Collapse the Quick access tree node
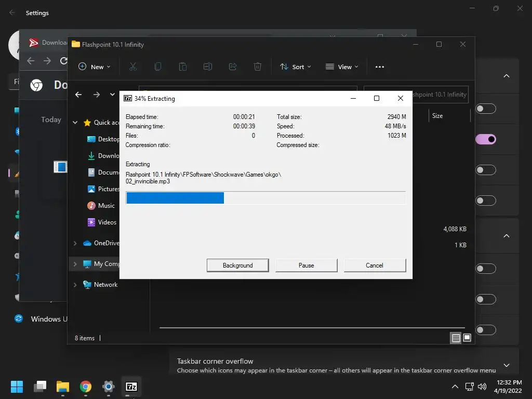The image size is (532, 399). pos(75,123)
